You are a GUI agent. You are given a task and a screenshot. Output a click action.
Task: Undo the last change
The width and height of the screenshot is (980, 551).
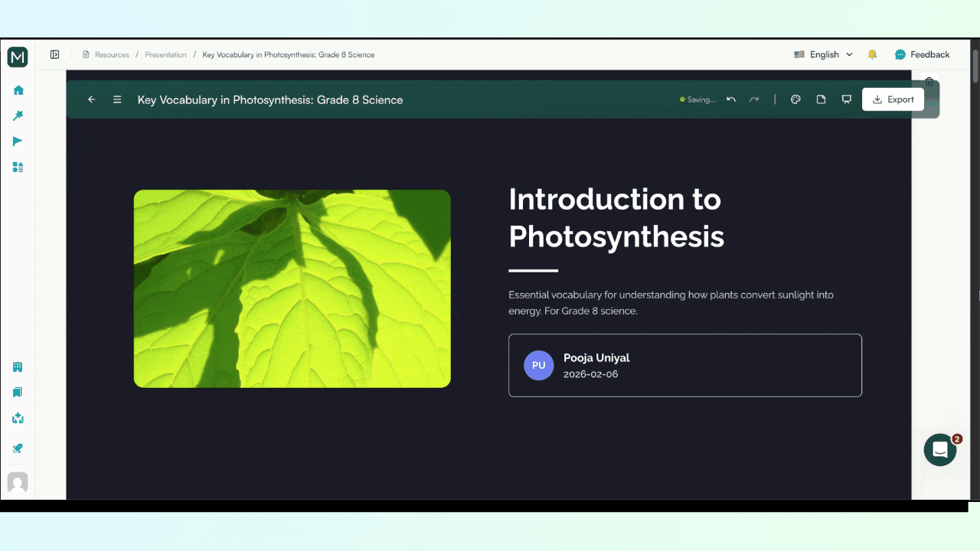point(730,99)
